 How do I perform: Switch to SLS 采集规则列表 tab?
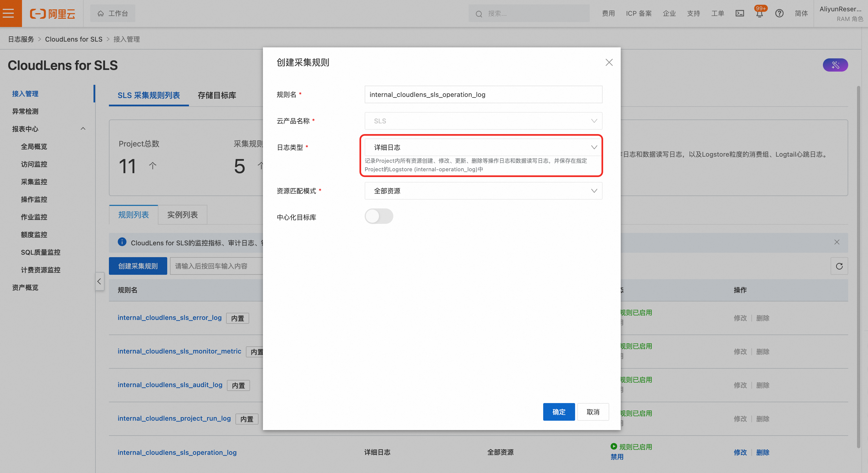[149, 96]
